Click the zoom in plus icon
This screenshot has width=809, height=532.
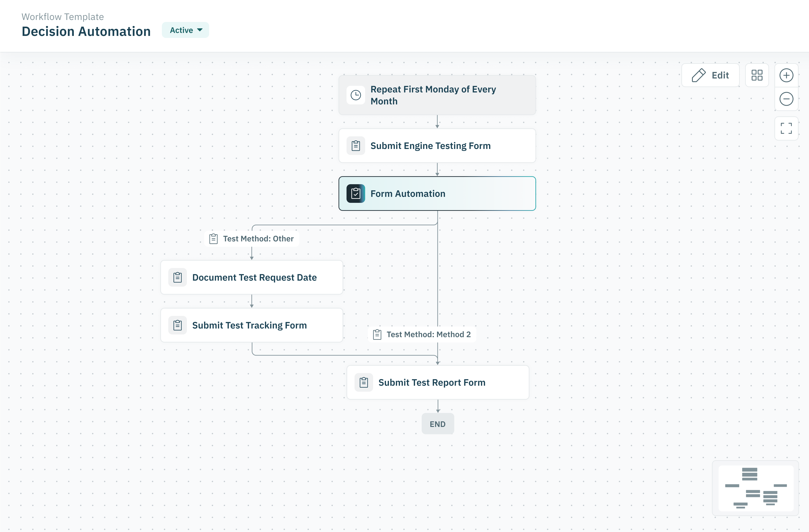coord(786,75)
